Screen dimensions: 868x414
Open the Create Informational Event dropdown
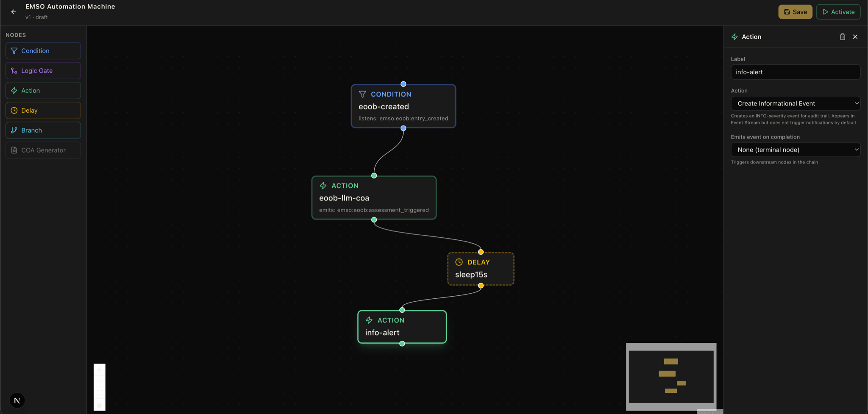click(795, 103)
